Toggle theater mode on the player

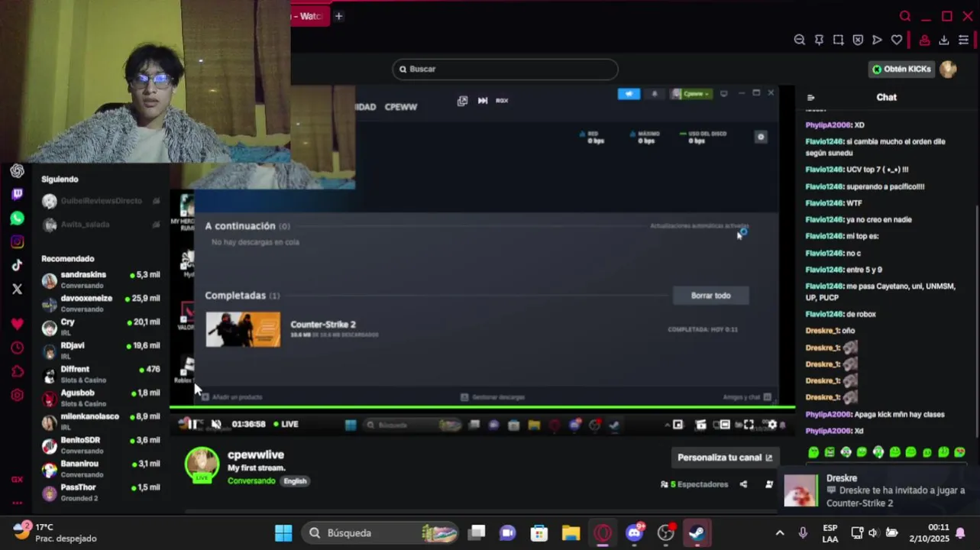point(725,425)
